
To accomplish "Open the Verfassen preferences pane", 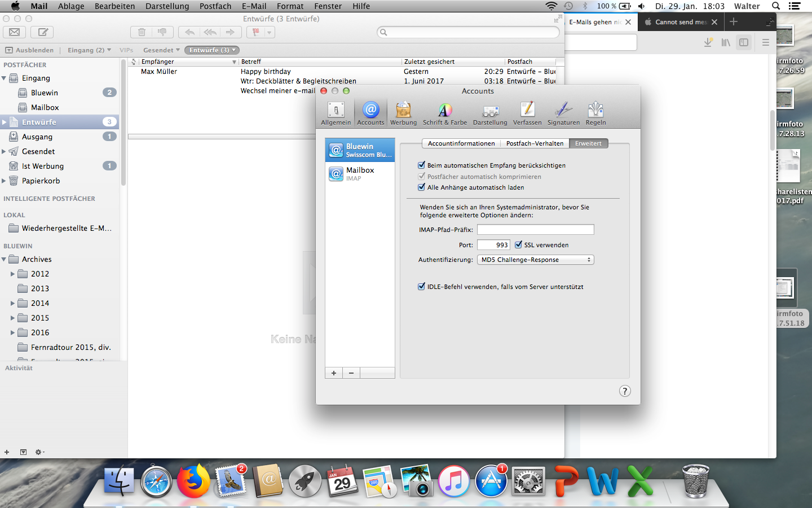I will point(527,113).
